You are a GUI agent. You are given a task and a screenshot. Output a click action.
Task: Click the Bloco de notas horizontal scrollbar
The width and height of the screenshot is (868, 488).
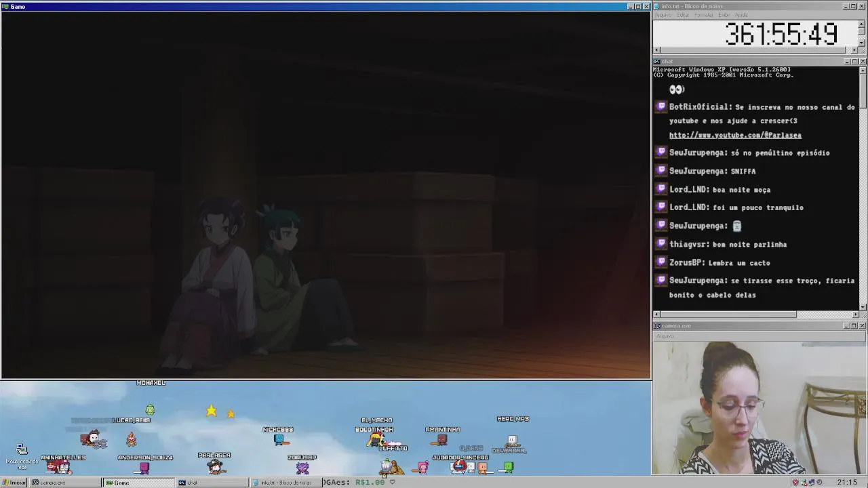coord(755,50)
